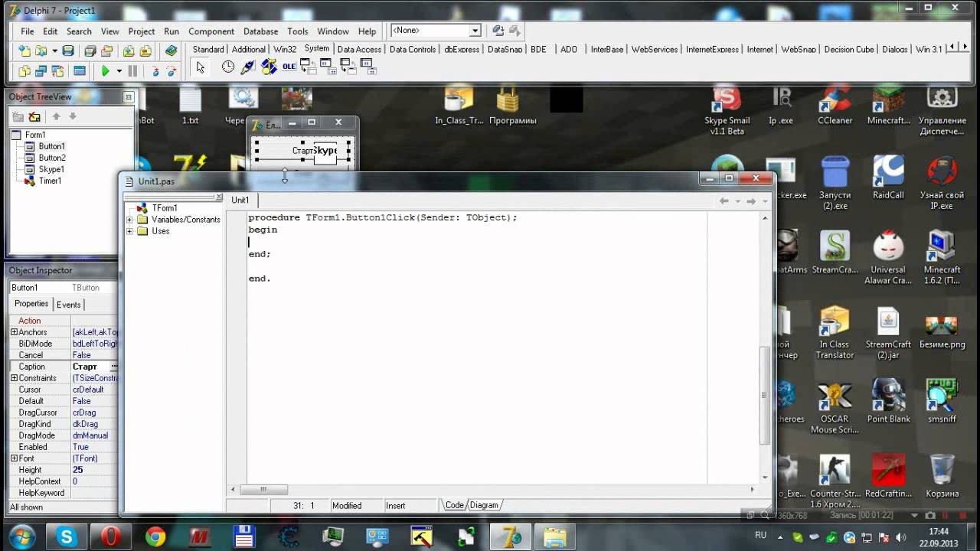Screen dimensions: 980x551
Task: Open the Button1 object selector combo
Action: (x=64, y=288)
